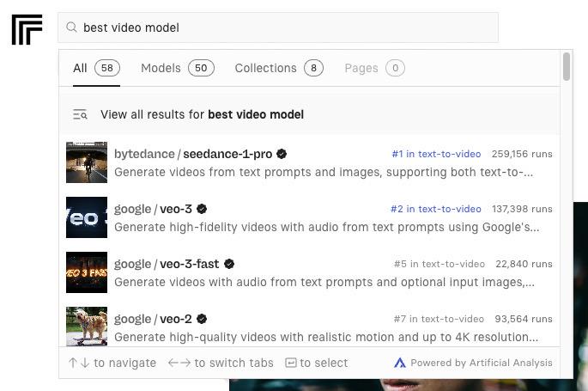
Task: Click the 93,564 runs count
Action: (524, 319)
